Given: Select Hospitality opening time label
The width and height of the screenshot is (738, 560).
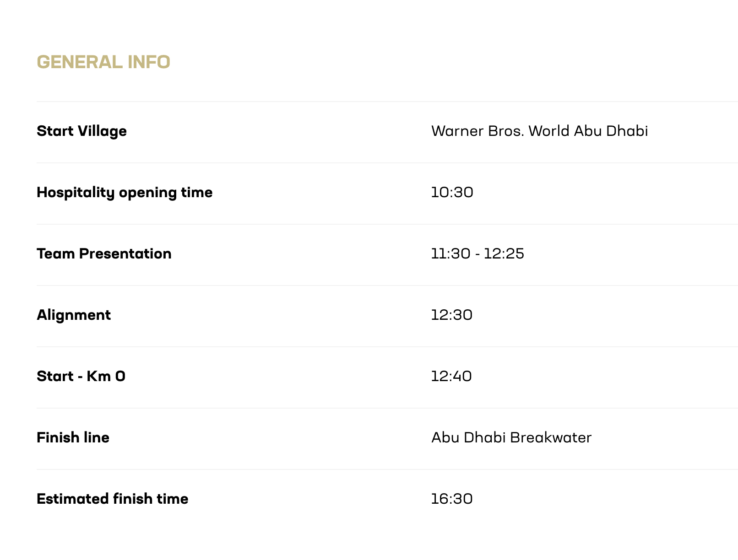Looking at the screenshot, I should [125, 192].
